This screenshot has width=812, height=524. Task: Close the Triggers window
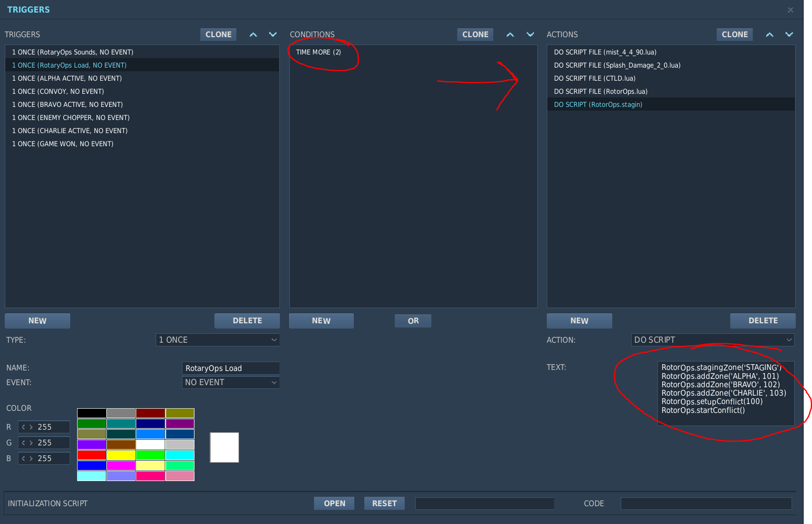pos(791,10)
